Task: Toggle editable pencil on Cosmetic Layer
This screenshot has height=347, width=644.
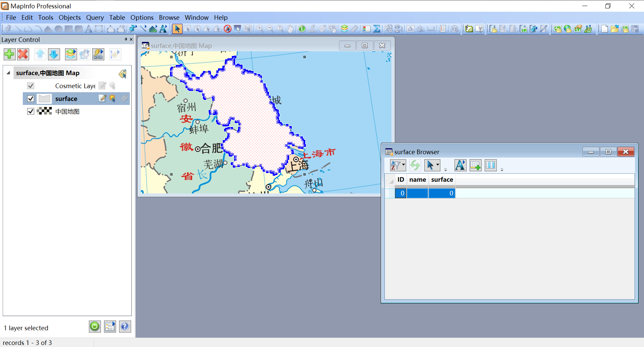Action: 102,86
